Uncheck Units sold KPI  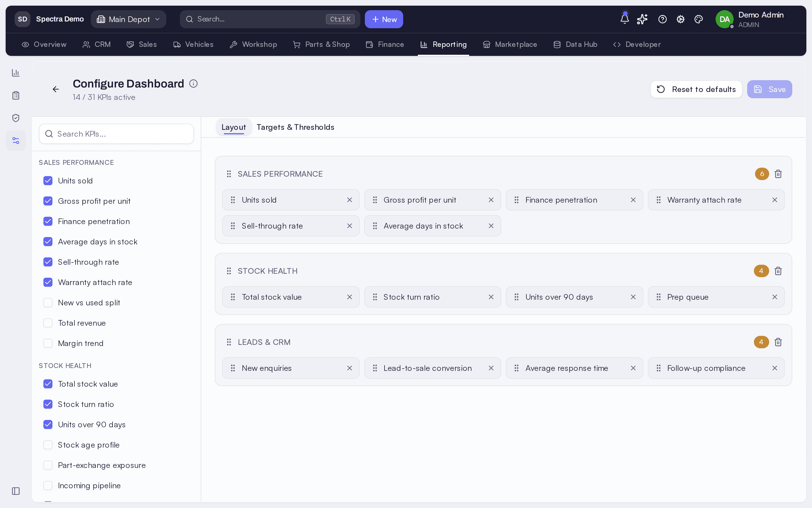click(48, 181)
